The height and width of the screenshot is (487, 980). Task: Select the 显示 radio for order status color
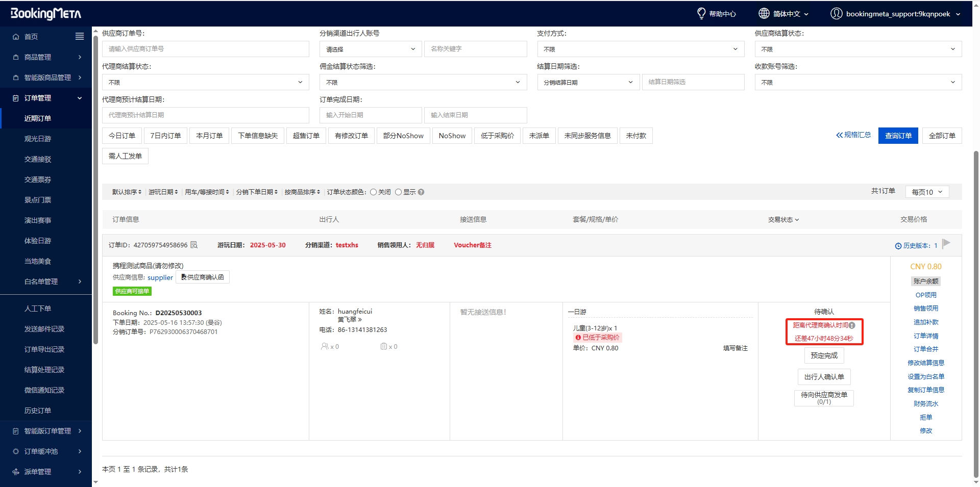(x=398, y=192)
